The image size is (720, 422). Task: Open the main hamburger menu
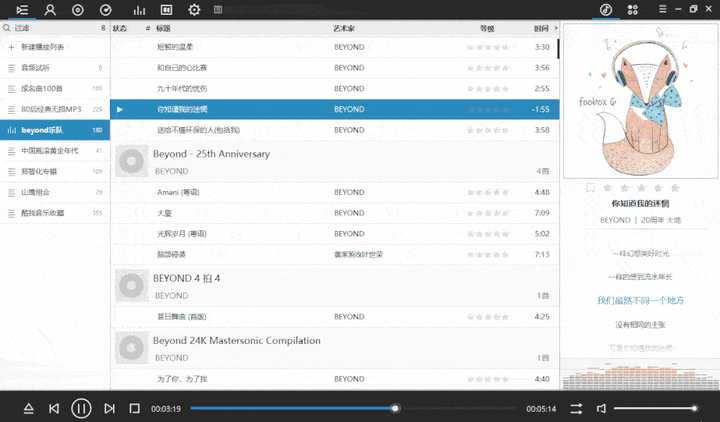(663, 9)
